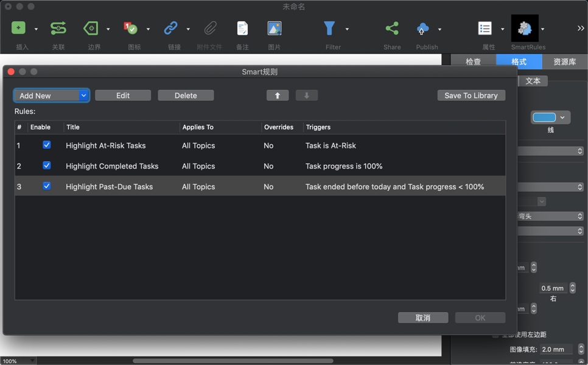588x365 pixels.
Task: Click the 备注 notes icon
Action: [x=242, y=28]
